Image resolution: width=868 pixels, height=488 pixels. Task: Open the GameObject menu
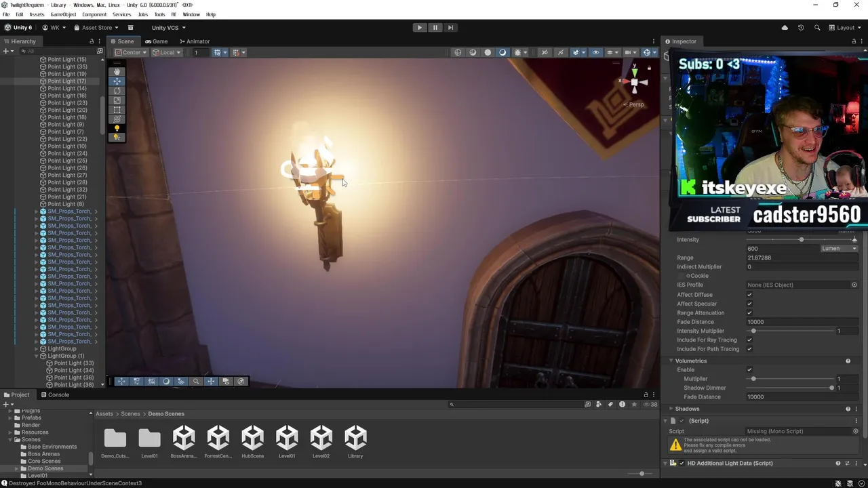[63, 14]
